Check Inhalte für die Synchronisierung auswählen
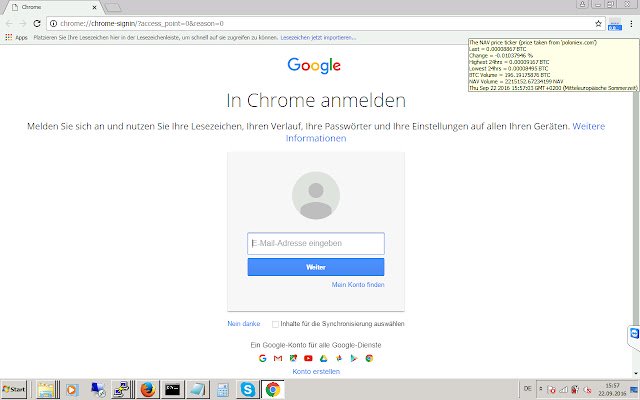The height and width of the screenshot is (400, 640). point(276,324)
